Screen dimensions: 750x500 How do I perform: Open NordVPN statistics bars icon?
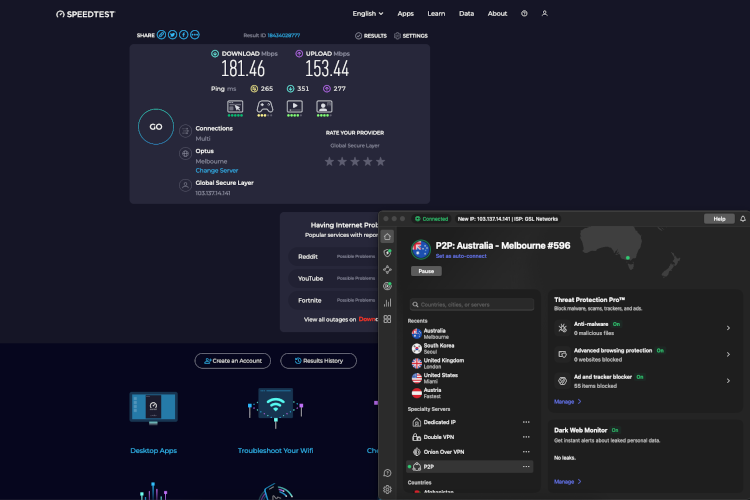[x=387, y=302]
